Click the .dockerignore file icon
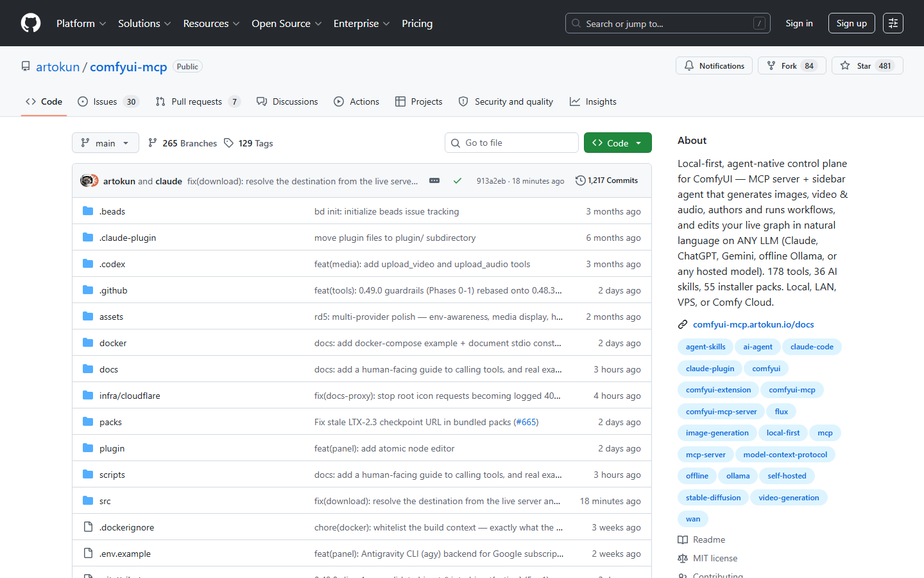 click(x=88, y=527)
